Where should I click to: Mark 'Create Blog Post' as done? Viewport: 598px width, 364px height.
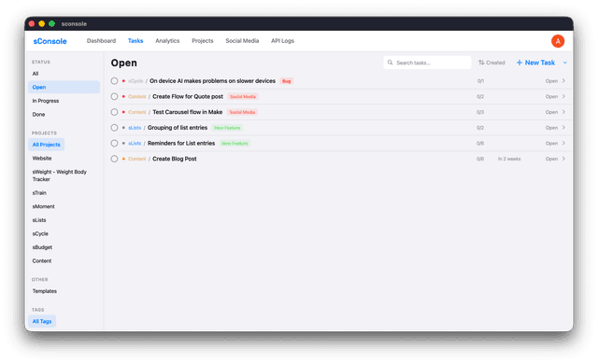pos(114,159)
